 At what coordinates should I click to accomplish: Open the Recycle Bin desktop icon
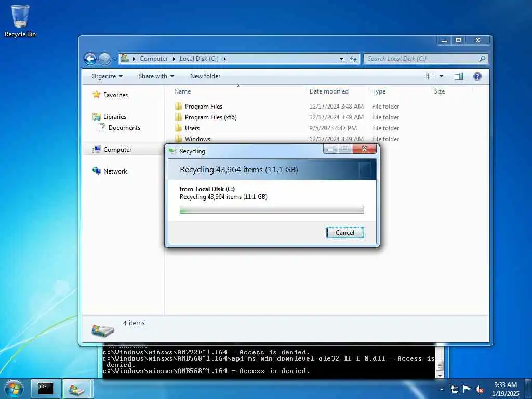20,21
